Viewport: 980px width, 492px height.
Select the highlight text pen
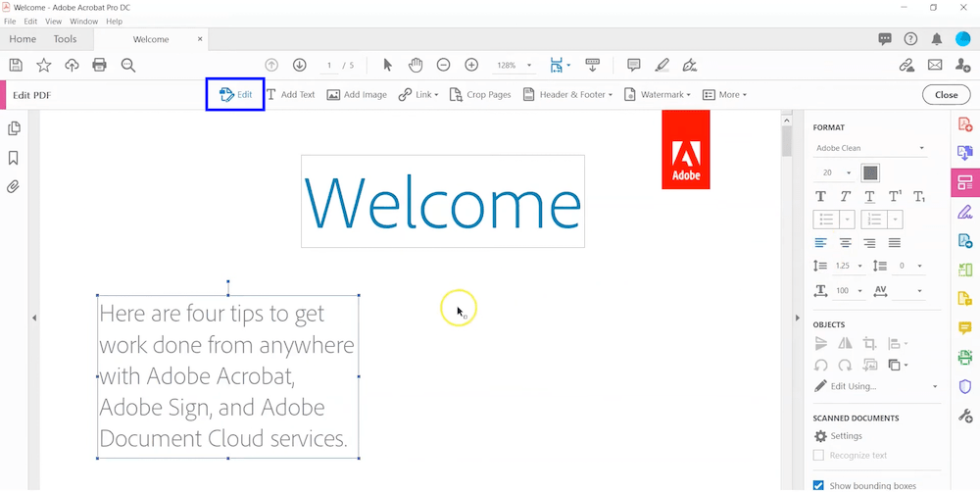(x=661, y=65)
